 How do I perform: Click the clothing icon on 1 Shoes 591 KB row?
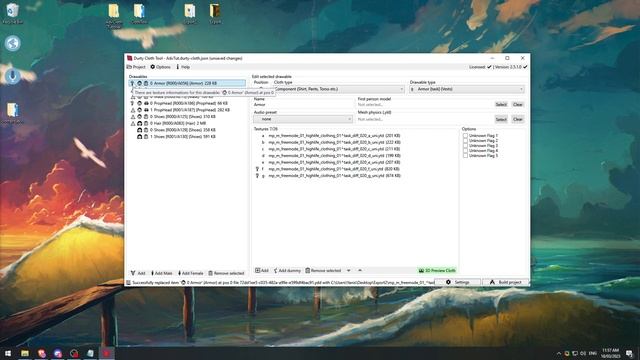point(146,137)
